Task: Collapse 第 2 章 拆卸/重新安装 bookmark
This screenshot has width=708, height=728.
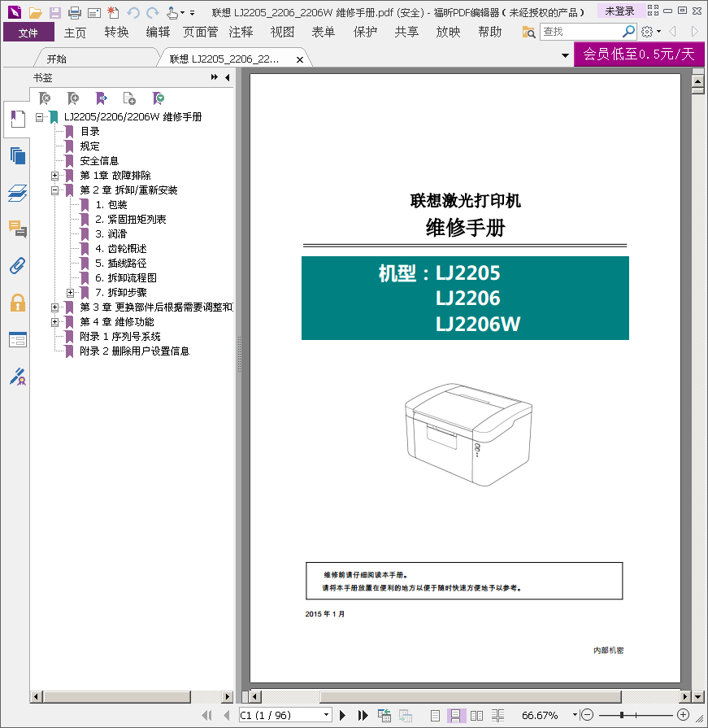Action: (x=54, y=190)
